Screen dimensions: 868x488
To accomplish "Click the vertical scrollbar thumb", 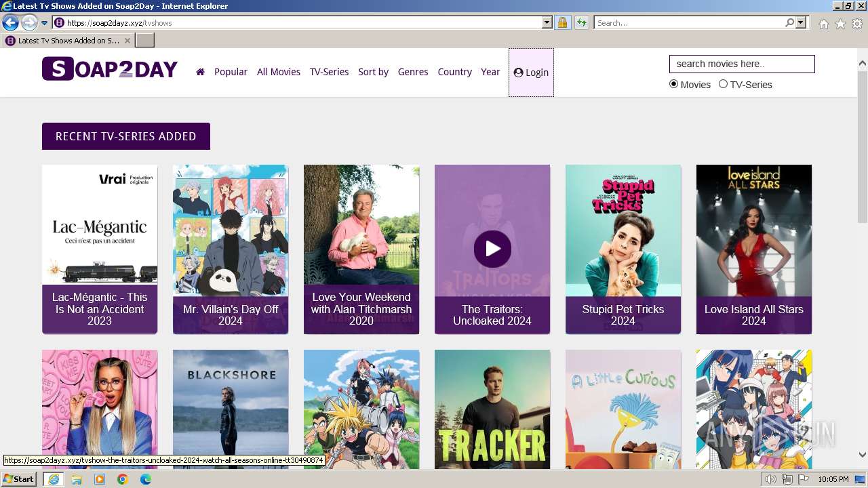I will [x=863, y=146].
